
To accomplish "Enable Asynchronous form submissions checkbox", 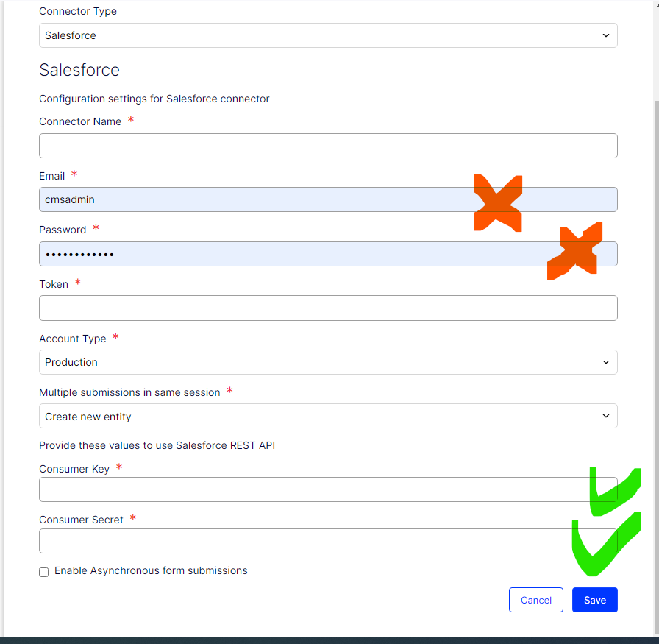I will click(x=44, y=572).
